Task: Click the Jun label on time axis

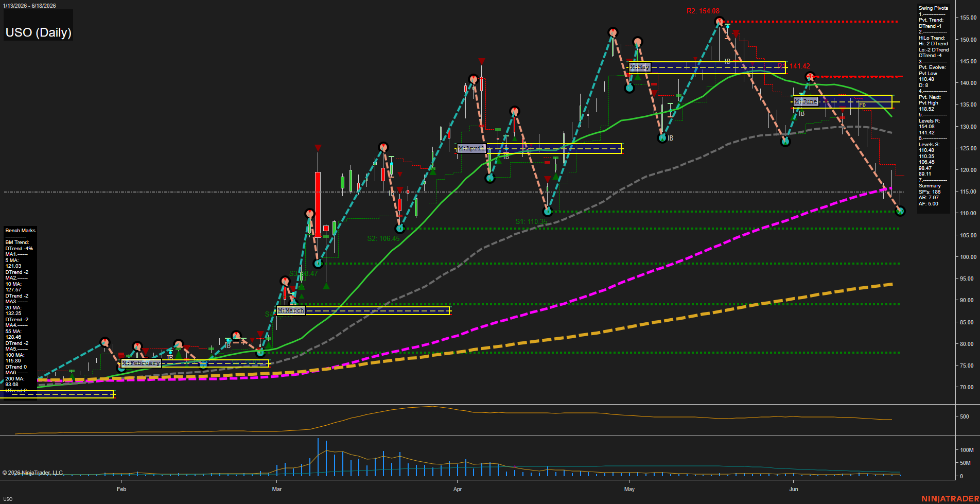Action: 794,489
